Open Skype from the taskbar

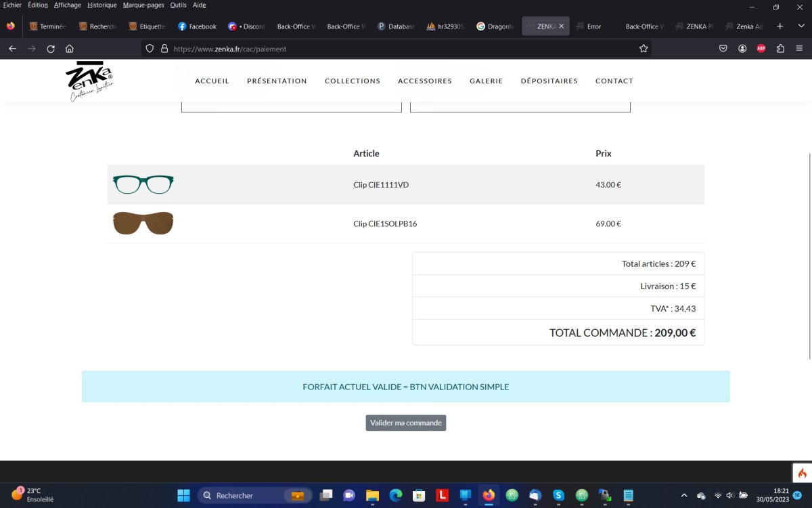coord(558,495)
